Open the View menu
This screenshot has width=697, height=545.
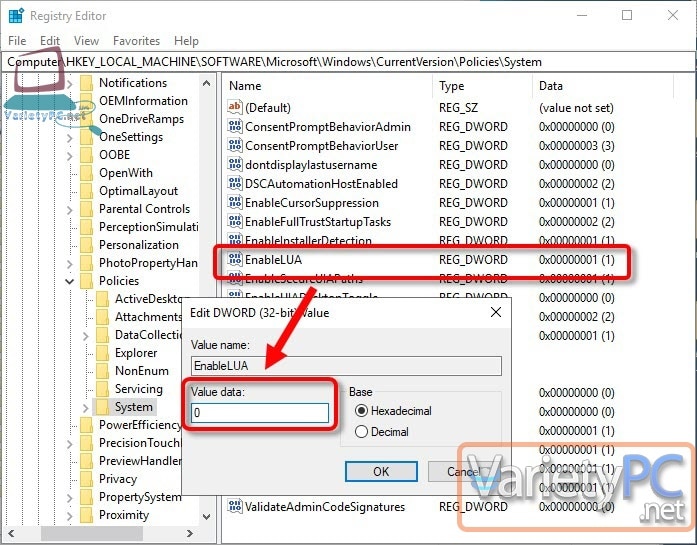point(86,41)
